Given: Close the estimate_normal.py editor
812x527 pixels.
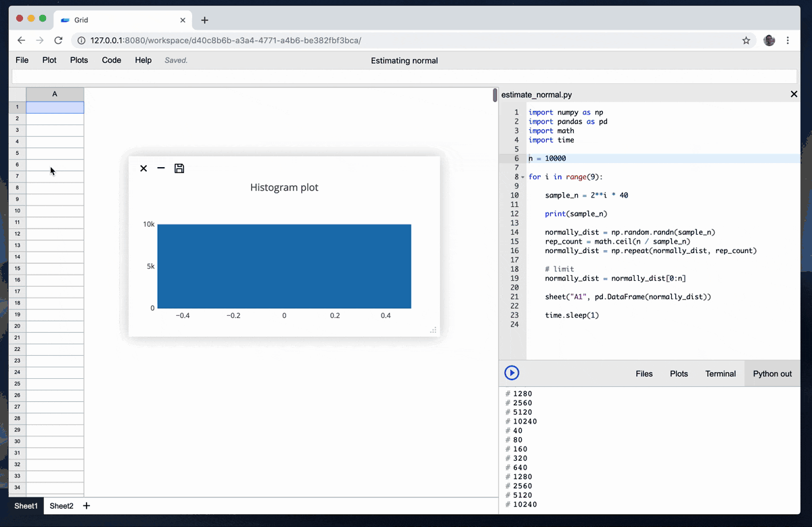Looking at the screenshot, I should (793, 94).
